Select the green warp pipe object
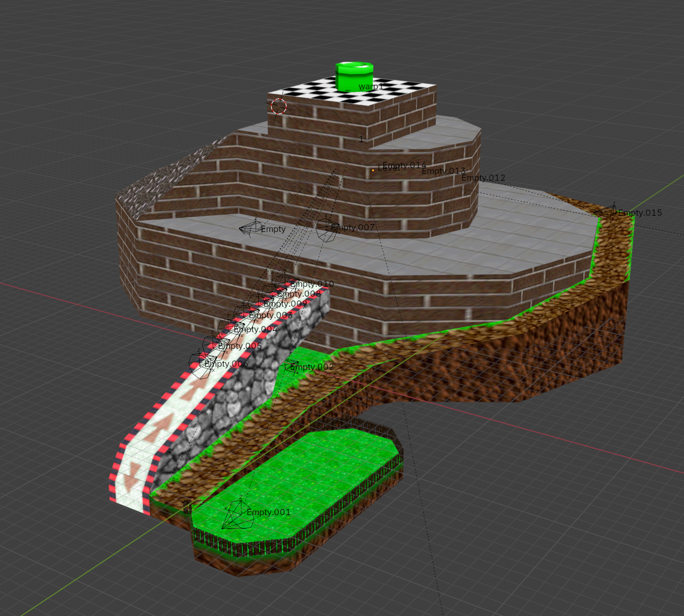 point(354,76)
